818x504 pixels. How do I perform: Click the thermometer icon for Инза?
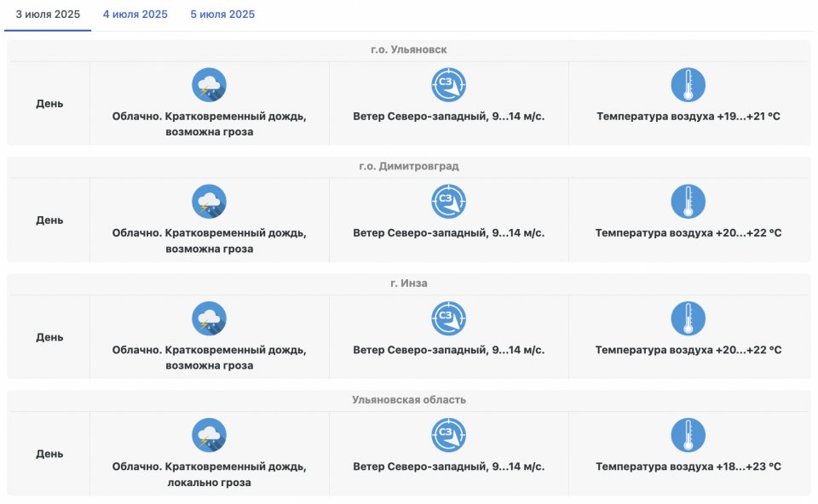point(688,318)
